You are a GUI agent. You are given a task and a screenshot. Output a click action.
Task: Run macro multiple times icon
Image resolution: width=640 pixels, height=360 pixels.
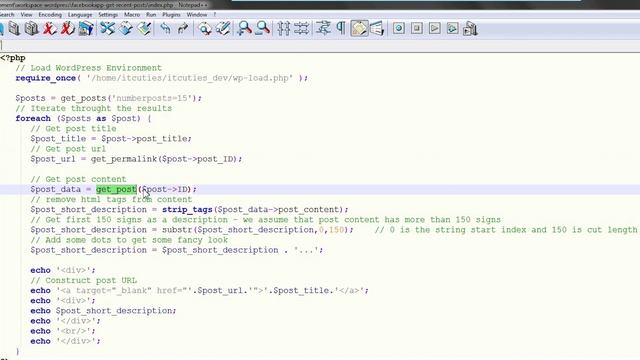[x=453, y=29]
